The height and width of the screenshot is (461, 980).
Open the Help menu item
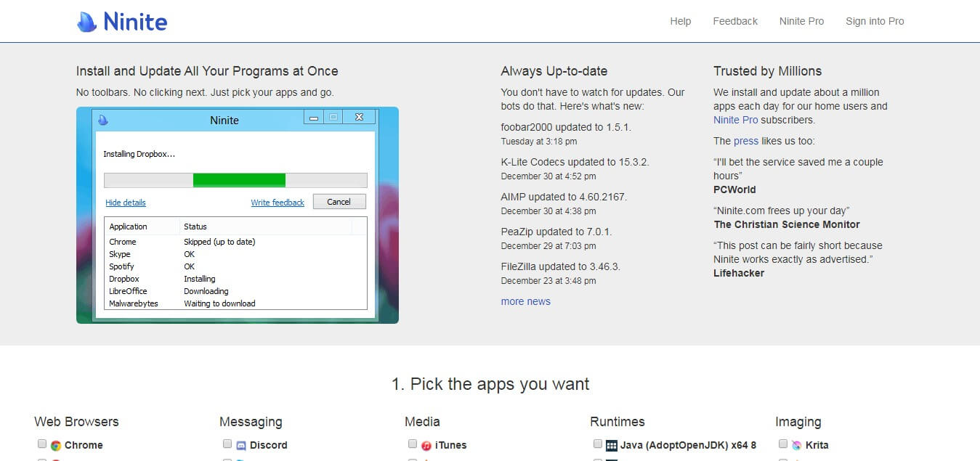point(680,22)
